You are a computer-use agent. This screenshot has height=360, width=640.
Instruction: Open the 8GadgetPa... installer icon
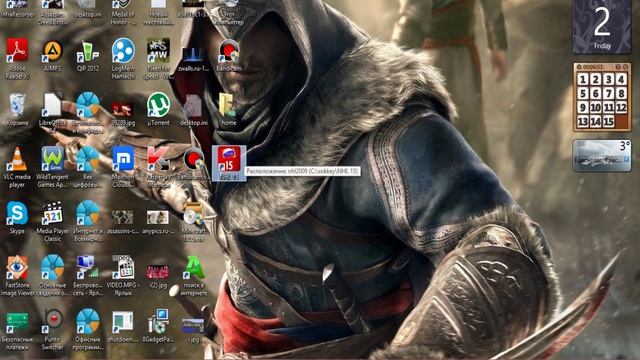[x=158, y=322]
